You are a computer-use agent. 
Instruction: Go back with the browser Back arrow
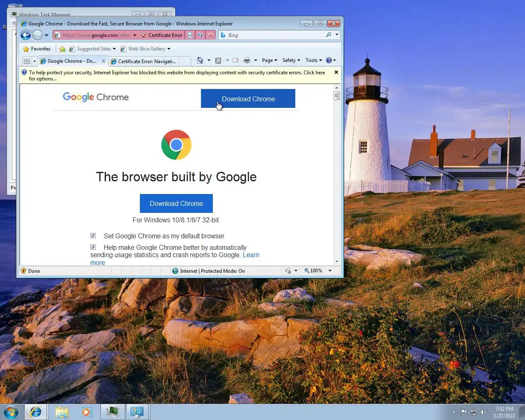(25, 35)
